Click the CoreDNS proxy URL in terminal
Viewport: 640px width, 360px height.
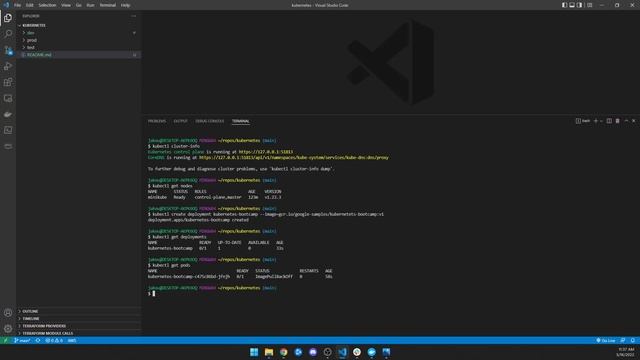[x=294, y=158]
